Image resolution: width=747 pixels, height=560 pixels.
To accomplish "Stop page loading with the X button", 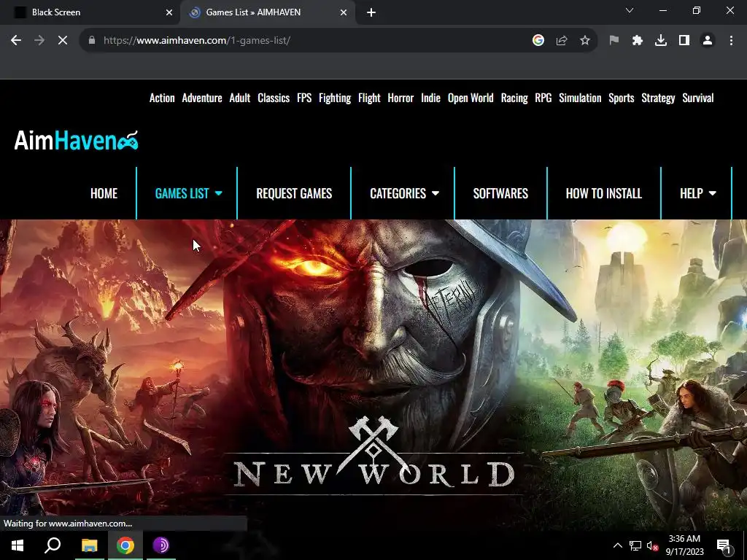I will (x=63, y=41).
